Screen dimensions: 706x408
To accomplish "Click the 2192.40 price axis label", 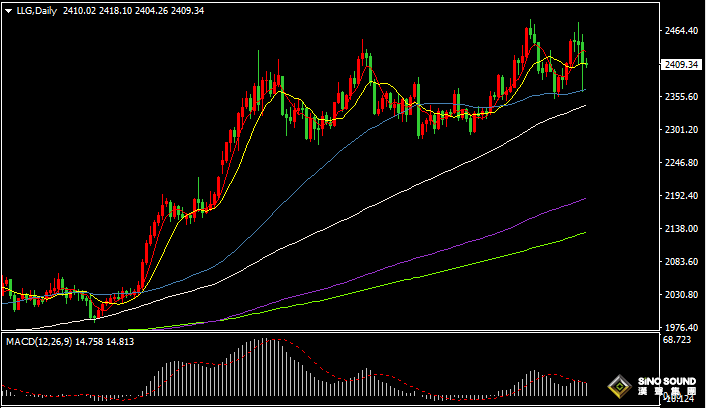I will click(x=680, y=196).
